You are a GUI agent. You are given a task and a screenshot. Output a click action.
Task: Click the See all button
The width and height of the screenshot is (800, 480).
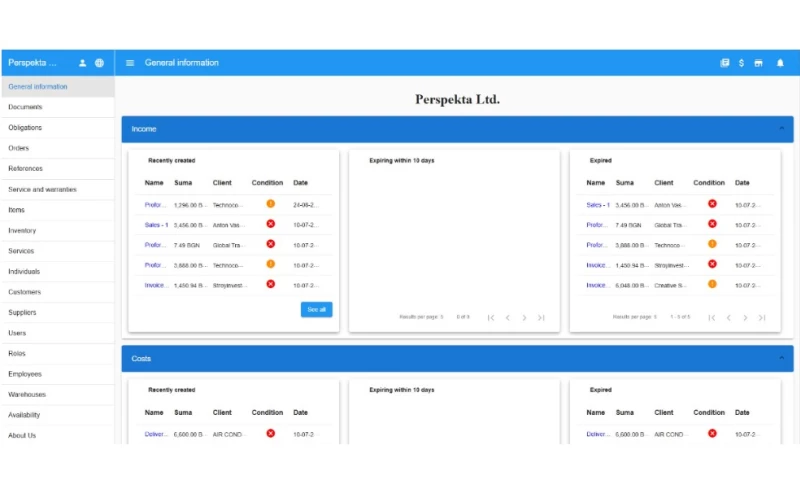pyautogui.click(x=316, y=310)
